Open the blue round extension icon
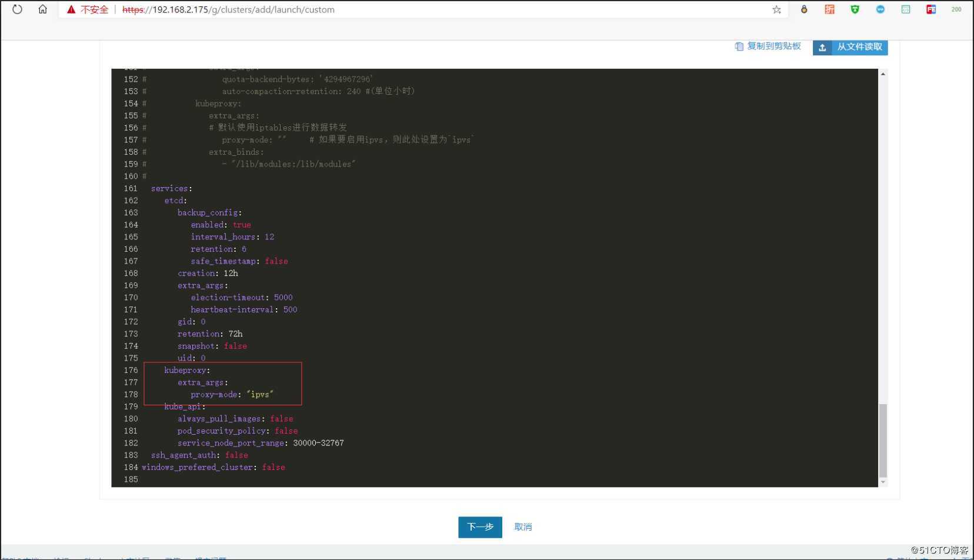 [880, 9]
